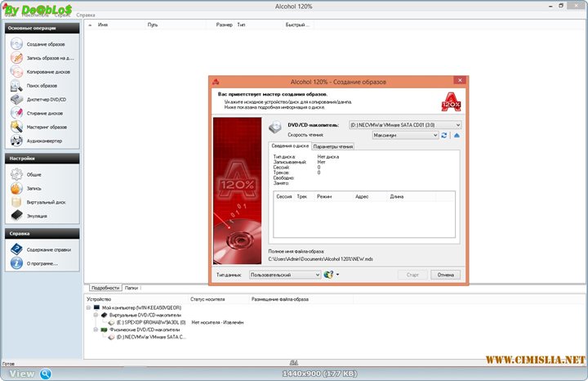Click the Запись образов на диск icon
The width and height of the screenshot is (588, 381).
[17, 58]
